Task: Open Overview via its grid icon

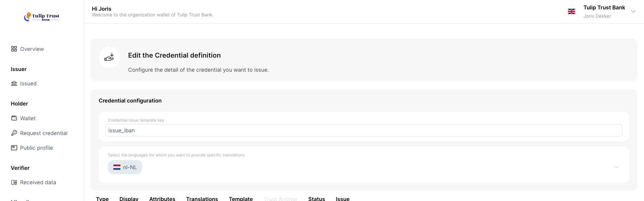Action: tap(14, 49)
